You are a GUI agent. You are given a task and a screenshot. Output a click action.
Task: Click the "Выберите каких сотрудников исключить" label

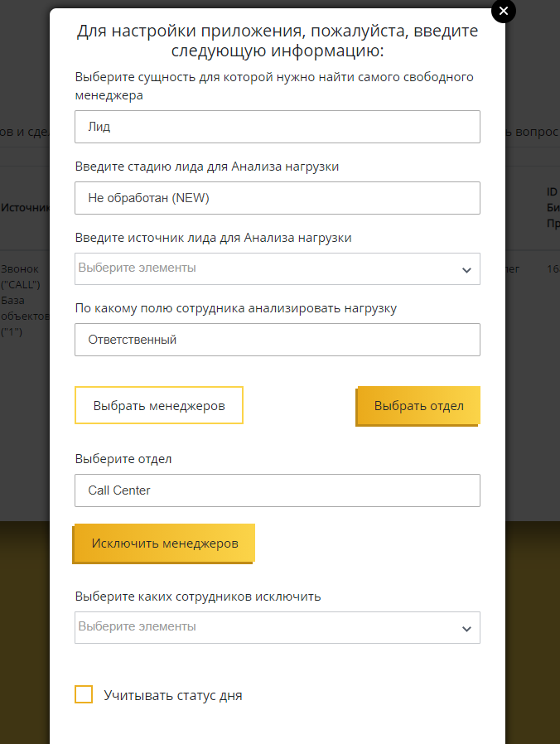(197, 596)
